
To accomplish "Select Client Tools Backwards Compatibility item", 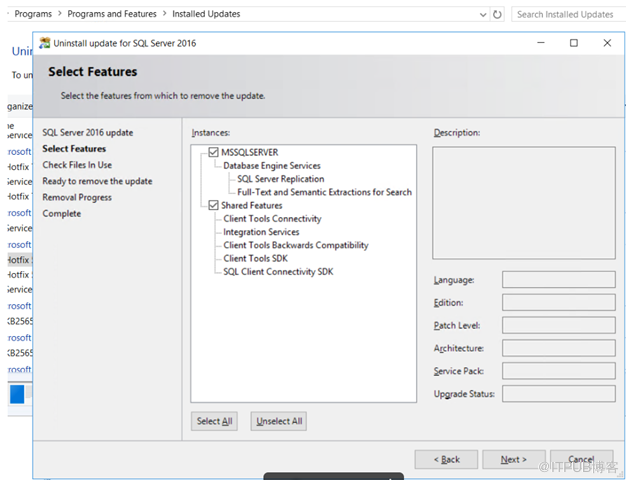I will [x=296, y=245].
